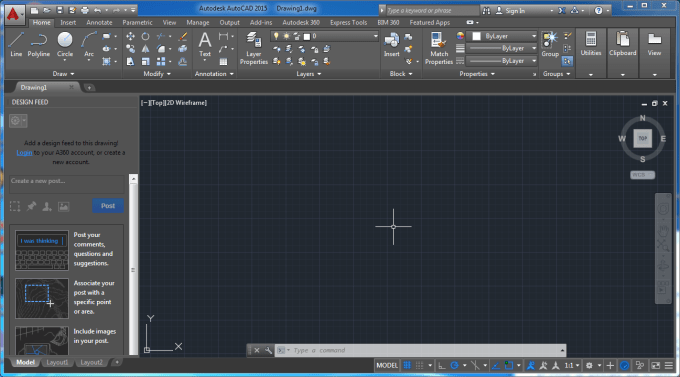Click the tag user icon in Design Feed
Image resolution: width=680 pixels, height=377 pixels.
click(47, 207)
